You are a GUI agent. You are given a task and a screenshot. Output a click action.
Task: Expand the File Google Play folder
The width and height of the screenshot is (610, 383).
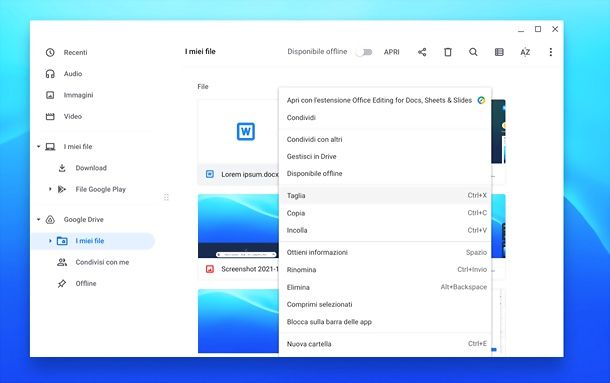coord(50,189)
